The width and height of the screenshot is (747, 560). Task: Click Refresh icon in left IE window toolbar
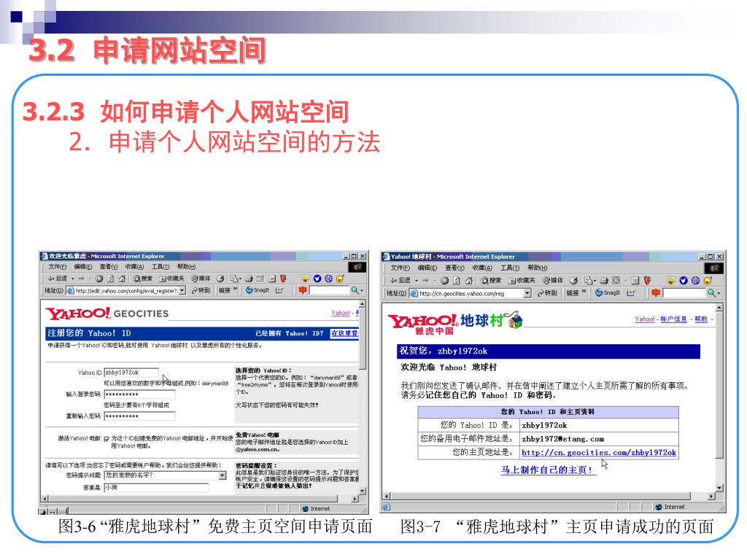(111, 279)
